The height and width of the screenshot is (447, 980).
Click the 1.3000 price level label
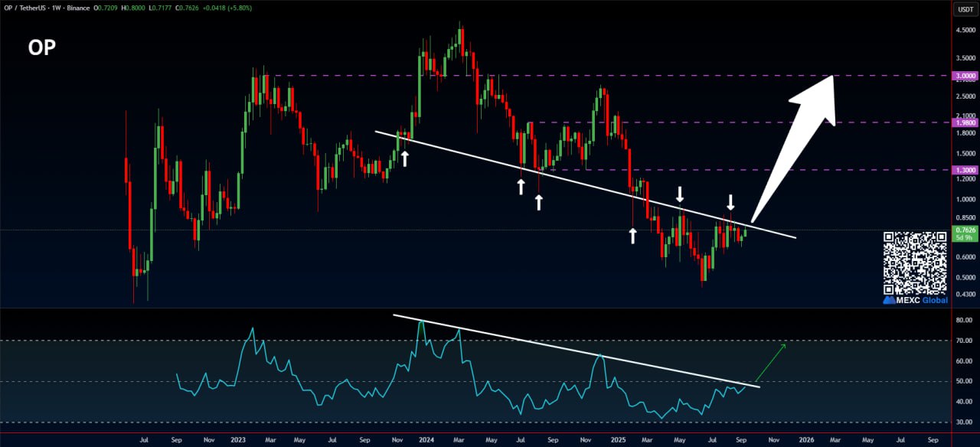tap(963, 169)
